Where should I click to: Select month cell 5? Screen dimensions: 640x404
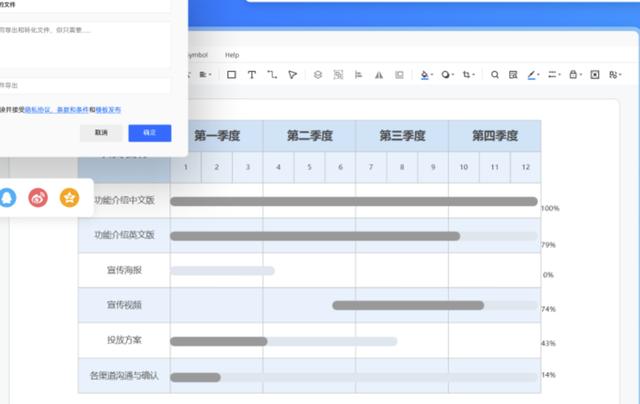tap(309, 167)
